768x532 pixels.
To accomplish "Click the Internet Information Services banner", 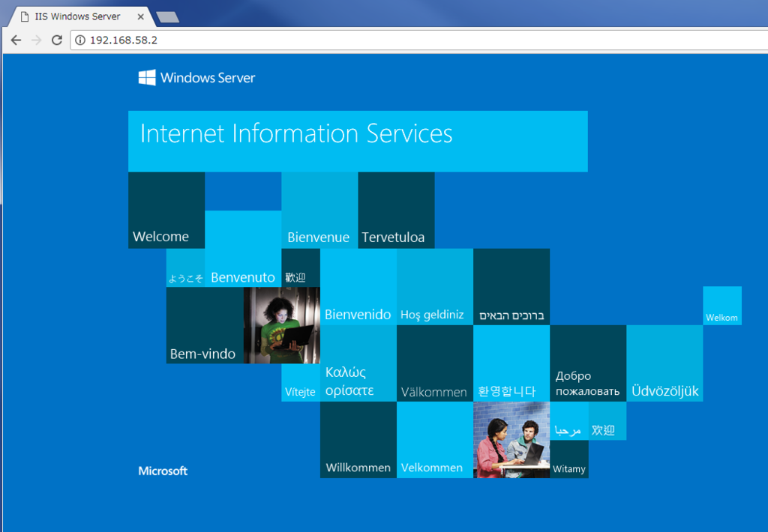I will pyautogui.click(x=358, y=142).
